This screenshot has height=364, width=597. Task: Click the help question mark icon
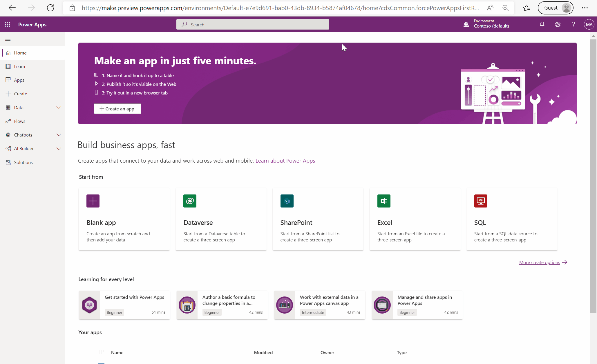coord(573,24)
